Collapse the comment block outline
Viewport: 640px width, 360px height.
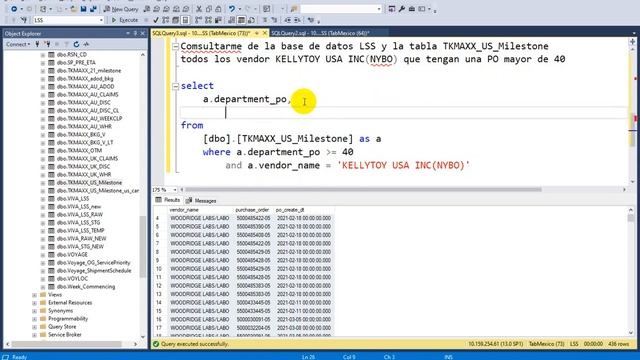click(x=176, y=47)
